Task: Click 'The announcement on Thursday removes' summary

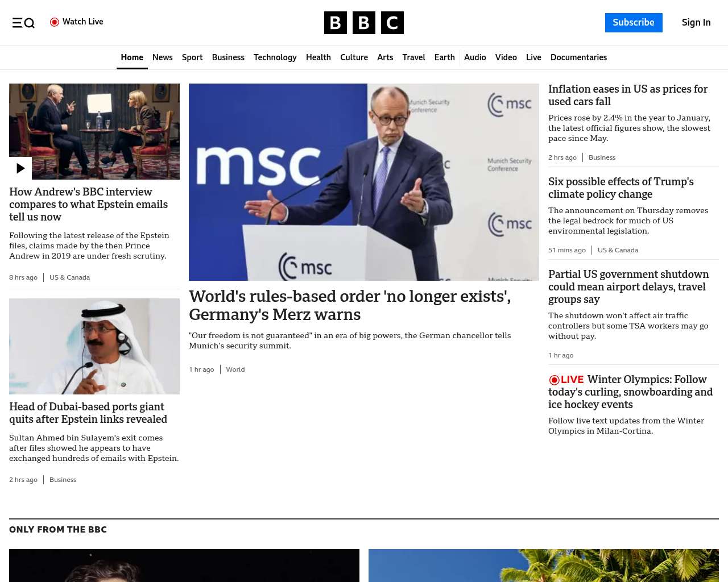Action: 628,221
